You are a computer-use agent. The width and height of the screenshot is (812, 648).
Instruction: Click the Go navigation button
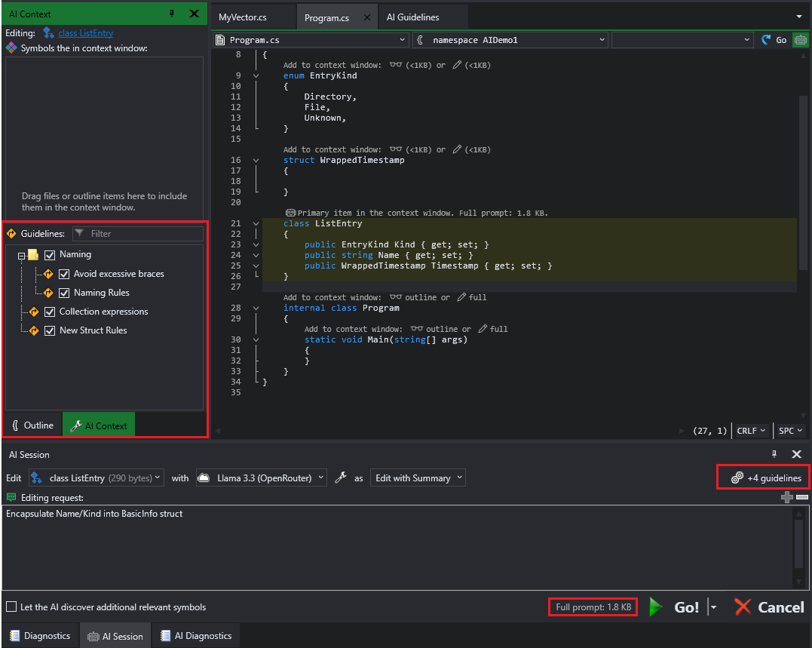tap(774, 40)
